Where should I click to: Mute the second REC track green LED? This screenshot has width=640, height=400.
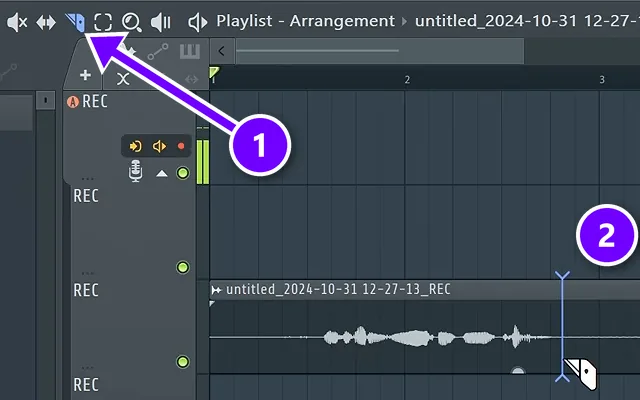(x=183, y=267)
